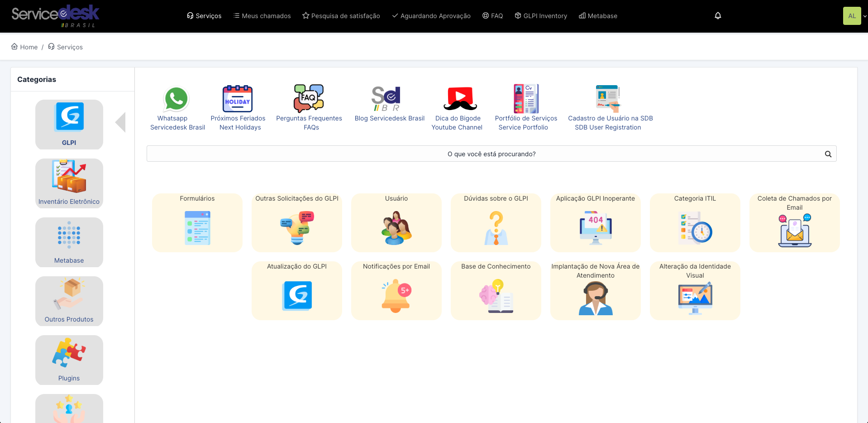The height and width of the screenshot is (423, 868).
Task: Select the Outros Produtos category icon
Action: [x=69, y=301]
